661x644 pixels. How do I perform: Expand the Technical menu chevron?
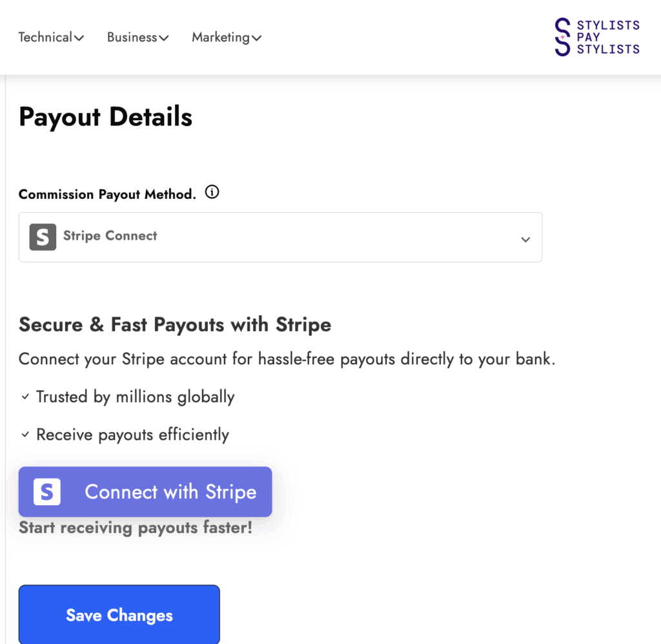pos(79,38)
